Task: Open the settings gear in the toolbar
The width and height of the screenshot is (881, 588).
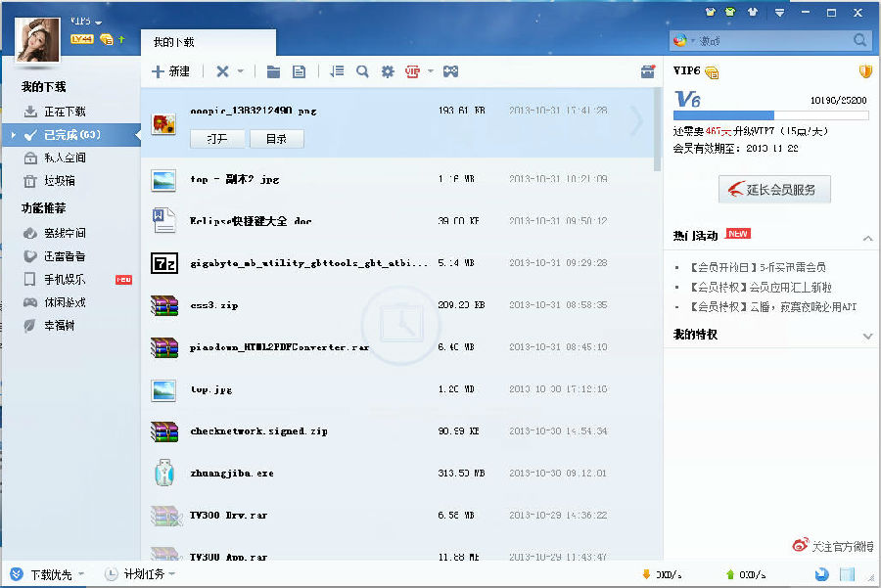Action: [x=387, y=70]
